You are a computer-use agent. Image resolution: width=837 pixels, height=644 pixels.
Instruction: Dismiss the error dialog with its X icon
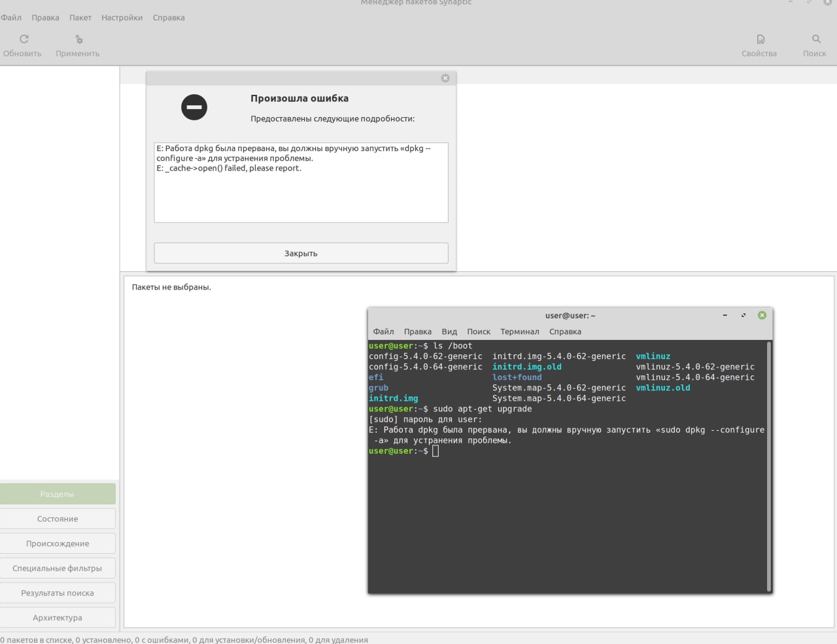point(445,78)
